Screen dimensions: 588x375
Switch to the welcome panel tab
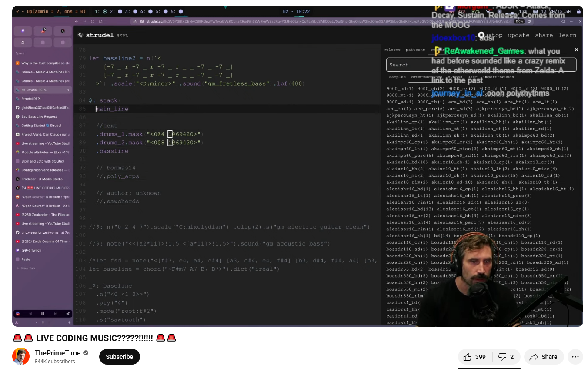point(392,50)
